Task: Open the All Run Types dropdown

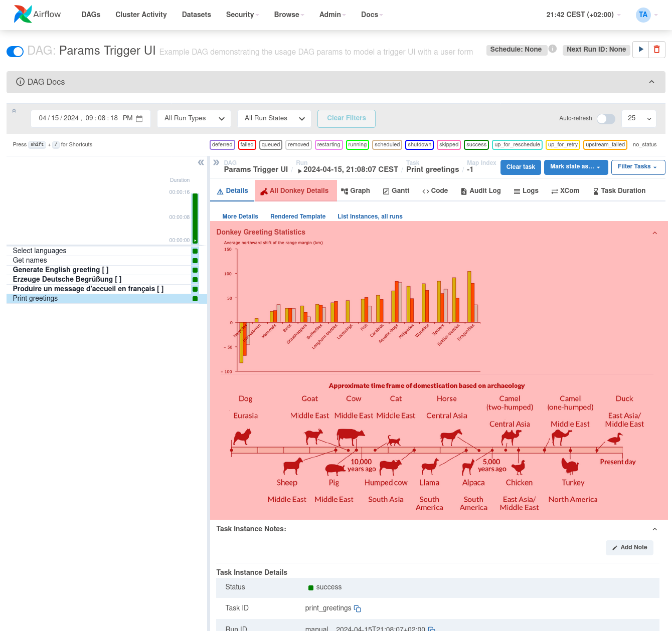Action: [x=194, y=118]
